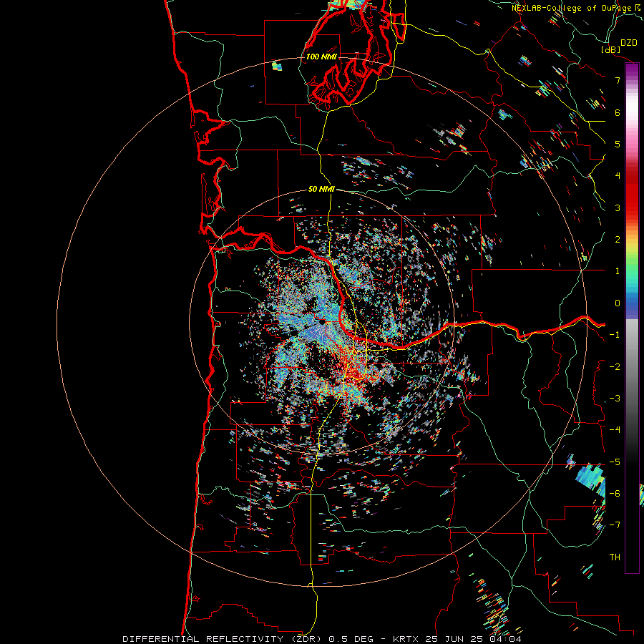Click the NEXLAB-College of DuPage credit text

pyautogui.click(x=571, y=8)
